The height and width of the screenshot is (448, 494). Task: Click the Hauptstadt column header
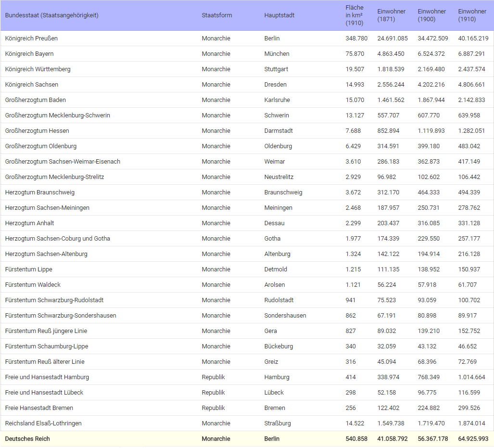pos(279,15)
